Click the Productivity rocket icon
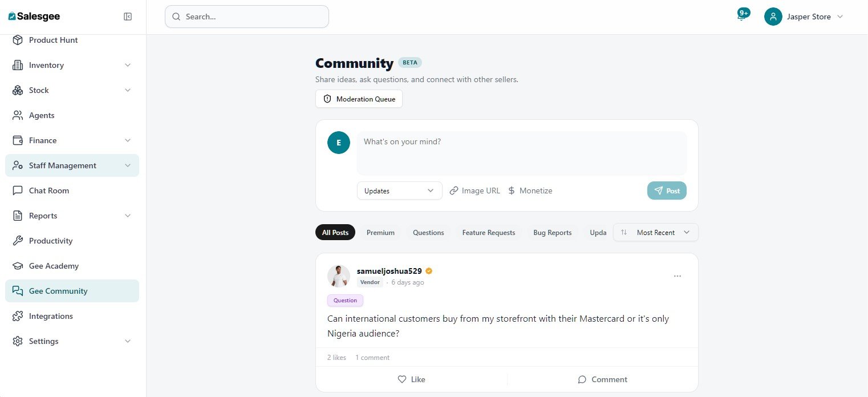The image size is (868, 397). pos(18,241)
